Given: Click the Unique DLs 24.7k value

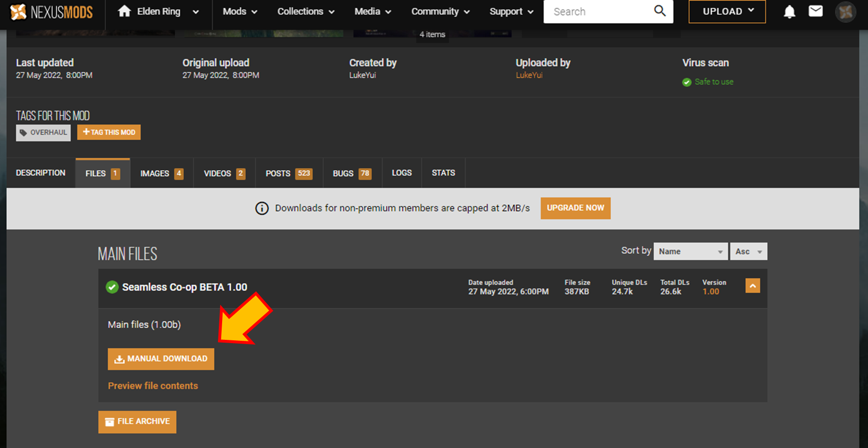Looking at the screenshot, I should point(622,292).
